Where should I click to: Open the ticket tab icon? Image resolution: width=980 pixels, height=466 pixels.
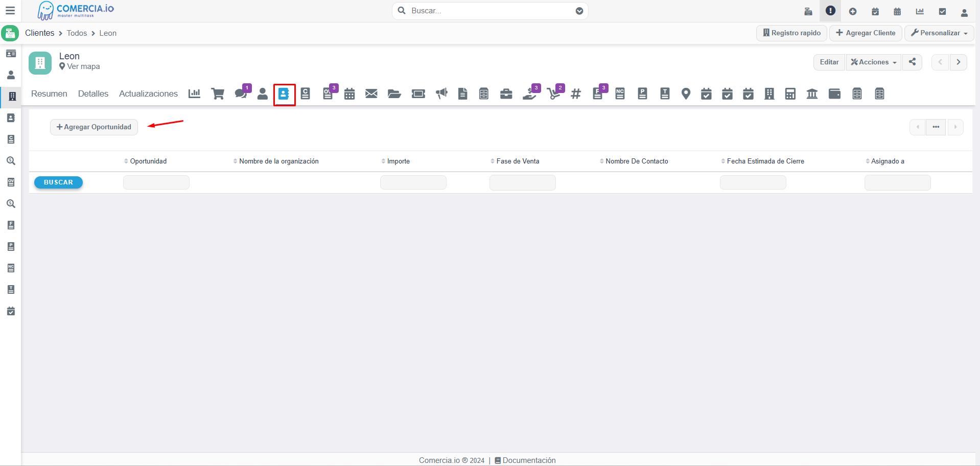click(418, 94)
